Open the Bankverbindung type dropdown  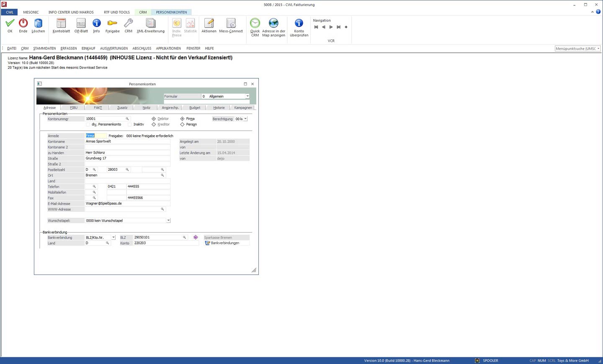[x=113, y=237]
